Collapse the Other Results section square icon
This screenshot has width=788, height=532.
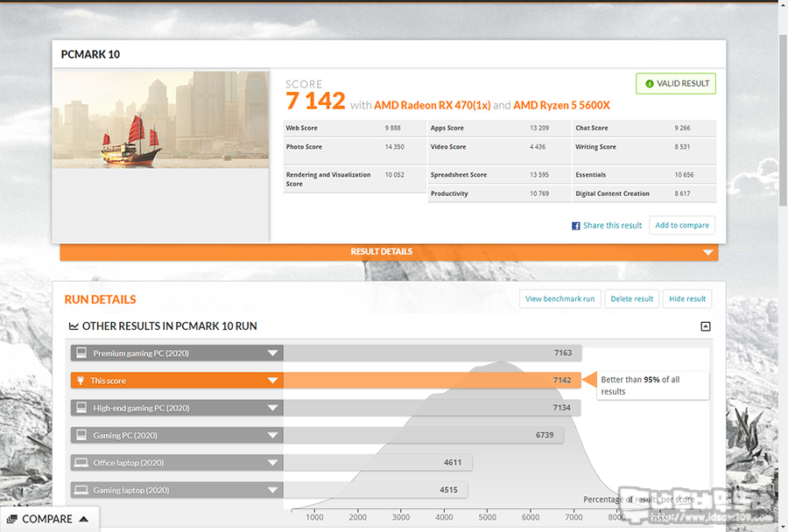coord(706,326)
